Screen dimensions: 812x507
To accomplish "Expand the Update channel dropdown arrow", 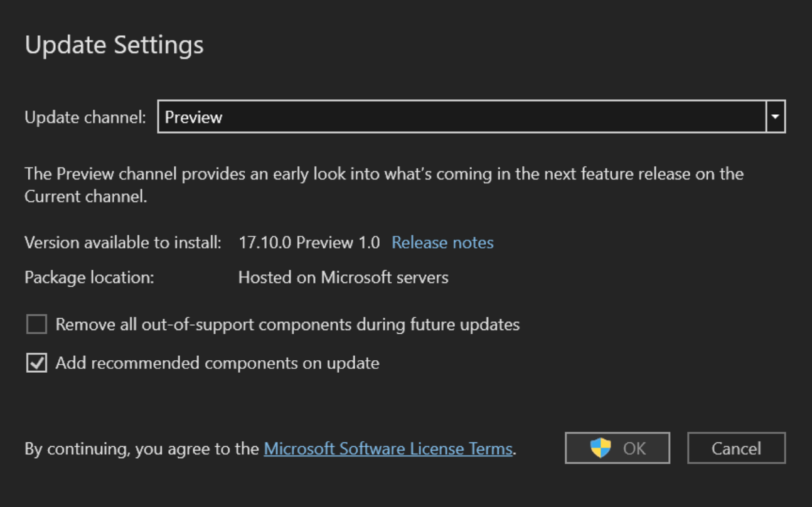I will click(x=776, y=117).
